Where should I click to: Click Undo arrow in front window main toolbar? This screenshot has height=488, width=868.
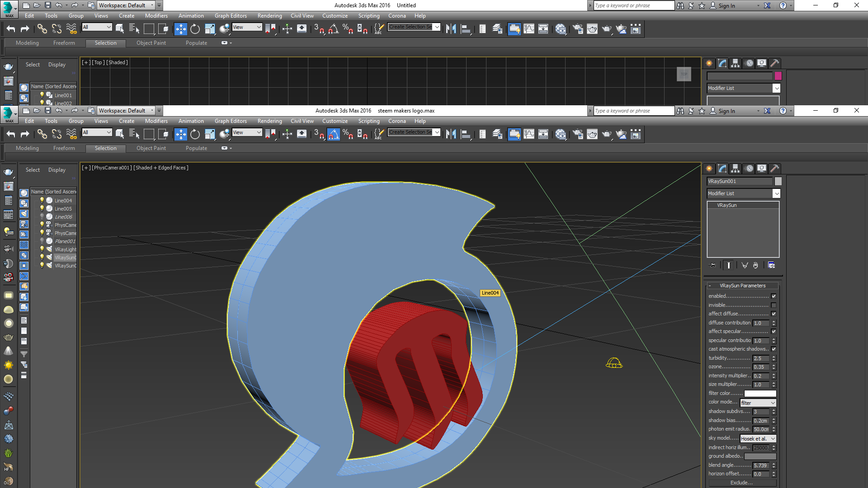pyautogui.click(x=10, y=134)
